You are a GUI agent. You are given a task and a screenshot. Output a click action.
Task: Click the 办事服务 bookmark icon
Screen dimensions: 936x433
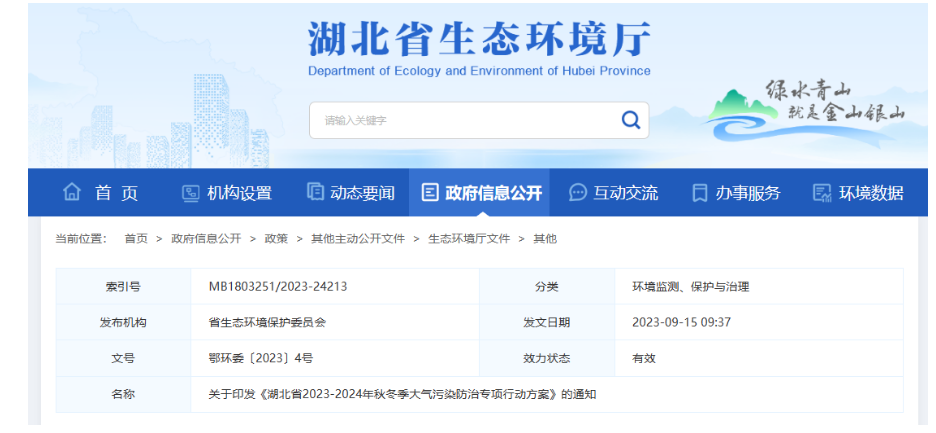click(700, 193)
